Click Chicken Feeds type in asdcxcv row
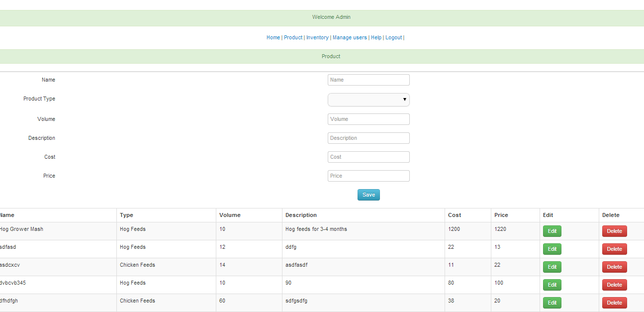644x312 pixels. tap(137, 265)
